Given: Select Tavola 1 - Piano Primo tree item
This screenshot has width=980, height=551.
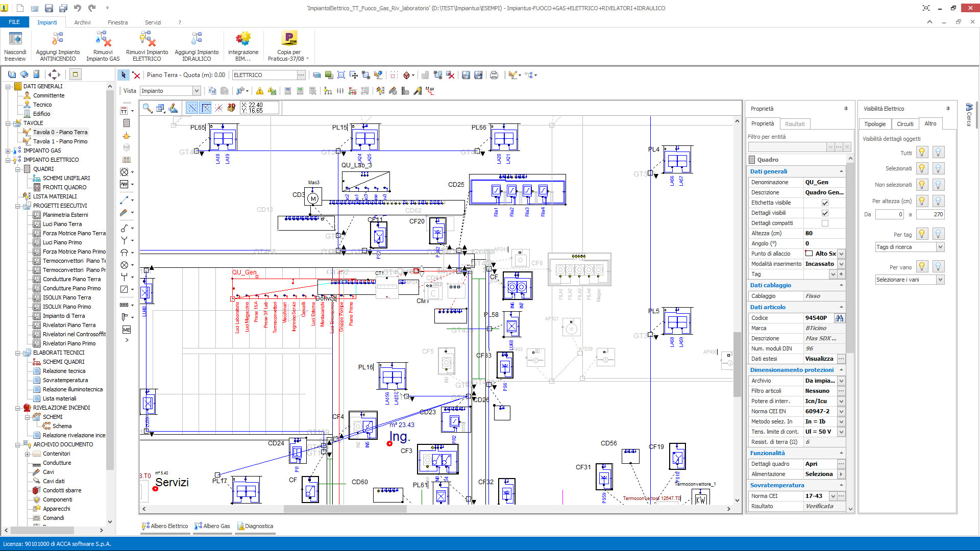Looking at the screenshot, I should pos(60,141).
